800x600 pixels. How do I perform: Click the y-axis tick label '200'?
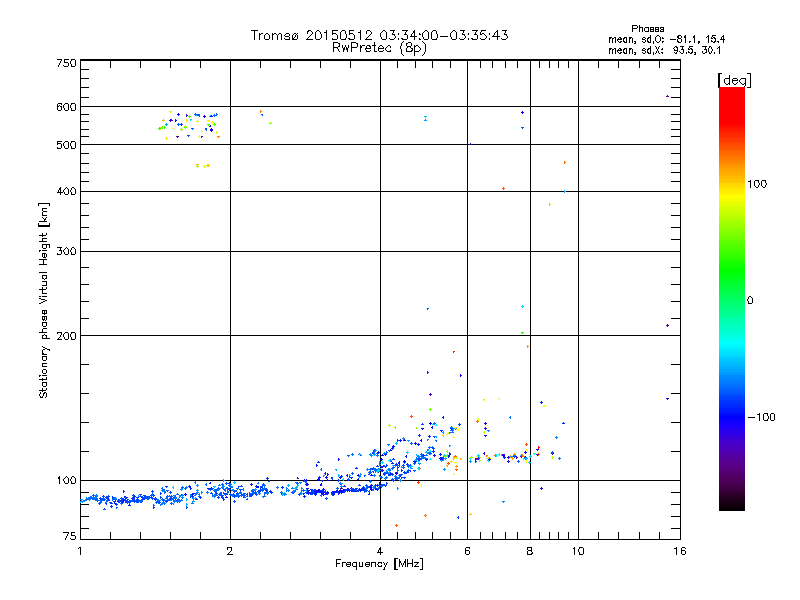coord(66,336)
